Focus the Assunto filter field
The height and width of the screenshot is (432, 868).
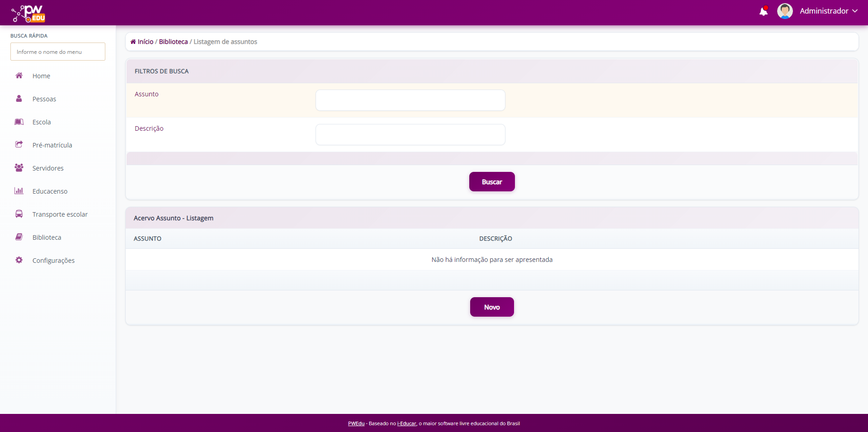pyautogui.click(x=410, y=100)
